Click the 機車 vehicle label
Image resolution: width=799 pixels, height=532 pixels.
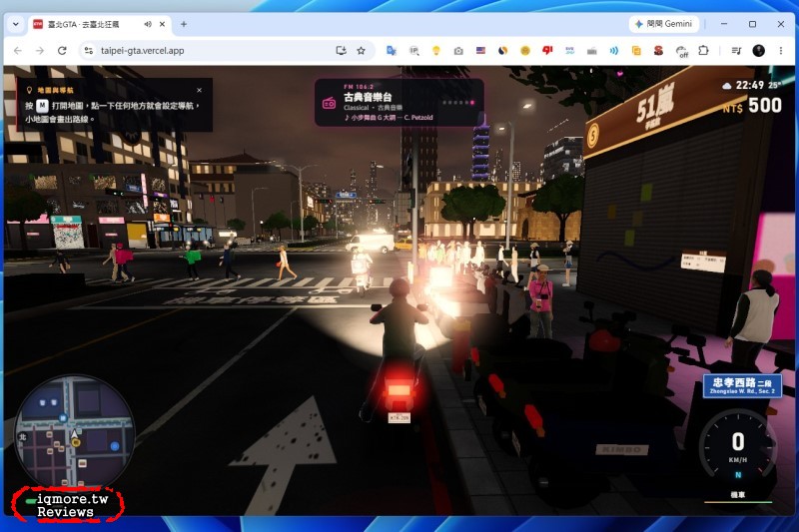737,494
